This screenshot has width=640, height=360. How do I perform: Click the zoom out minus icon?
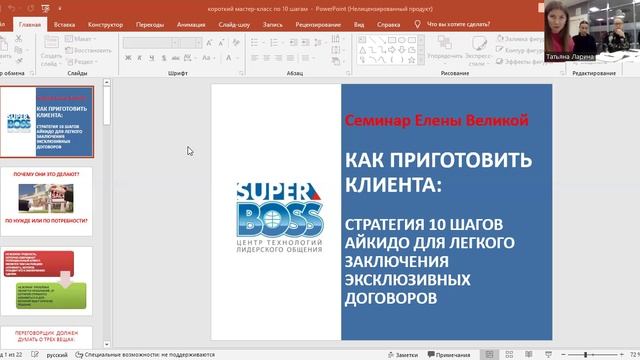563,355
